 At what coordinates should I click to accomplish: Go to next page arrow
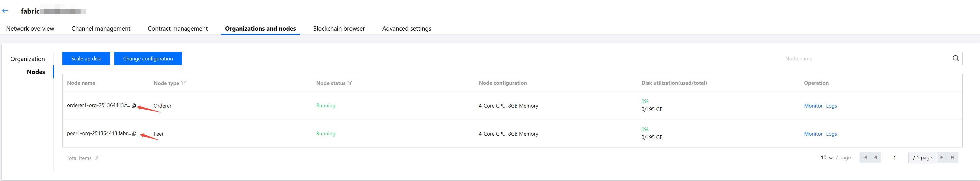pyautogui.click(x=942, y=157)
